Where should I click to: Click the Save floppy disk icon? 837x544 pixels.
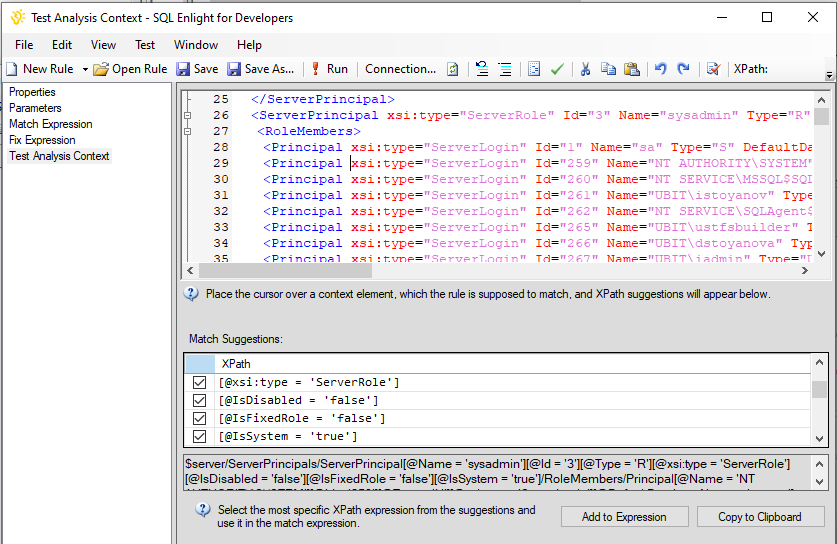pyautogui.click(x=183, y=69)
